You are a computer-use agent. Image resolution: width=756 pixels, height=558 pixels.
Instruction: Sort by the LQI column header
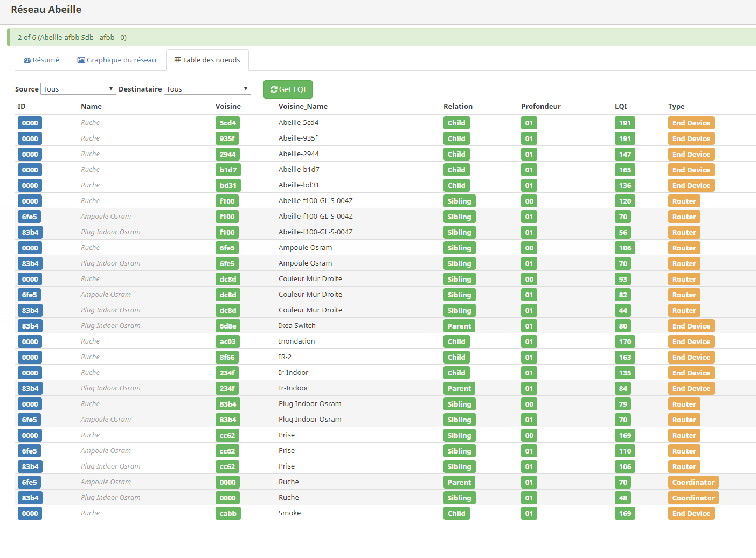(621, 106)
